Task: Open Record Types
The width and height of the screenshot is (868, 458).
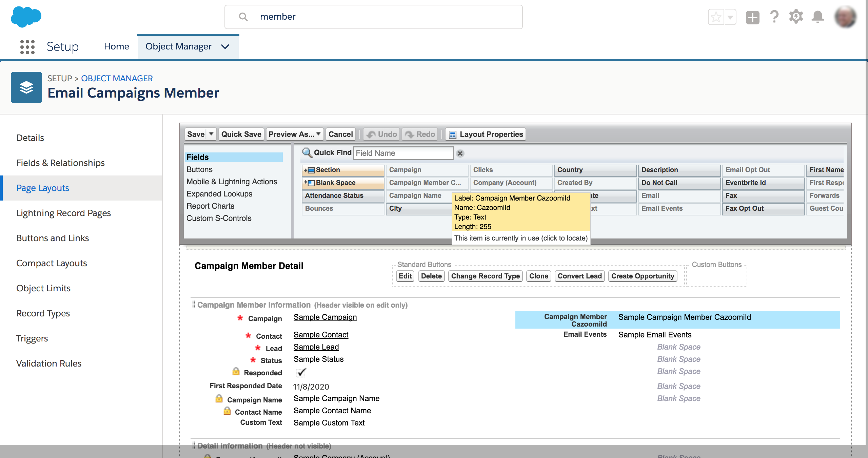Action: click(43, 313)
